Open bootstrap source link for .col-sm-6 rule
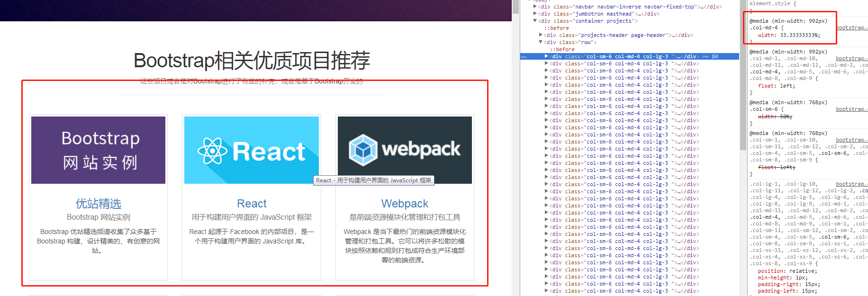The image size is (868, 296). point(851,109)
